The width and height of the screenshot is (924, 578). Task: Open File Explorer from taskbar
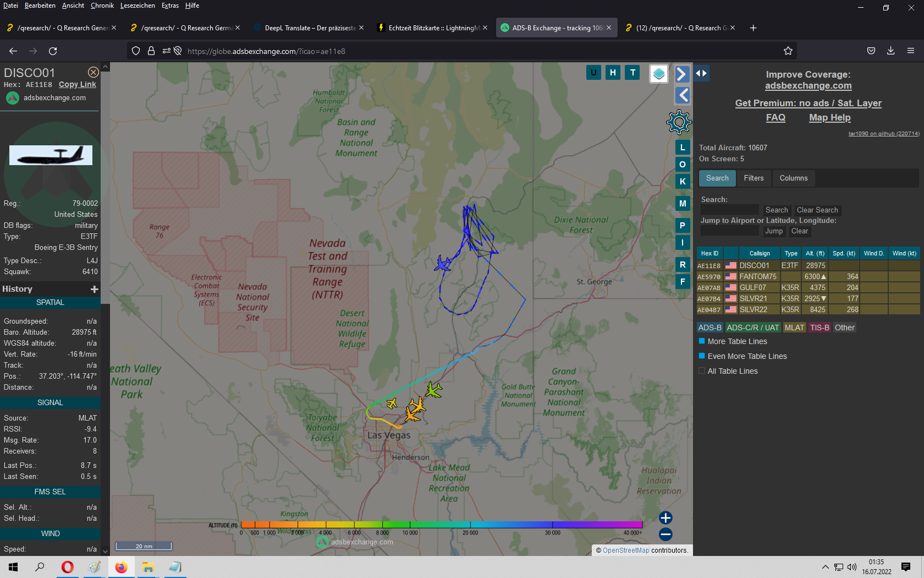coord(148,567)
